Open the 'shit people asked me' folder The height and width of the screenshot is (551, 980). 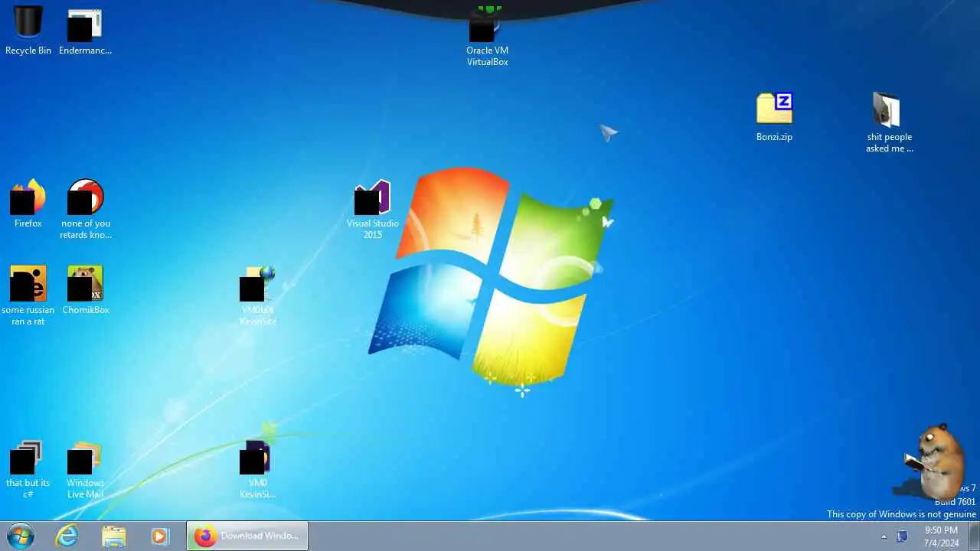click(x=889, y=122)
